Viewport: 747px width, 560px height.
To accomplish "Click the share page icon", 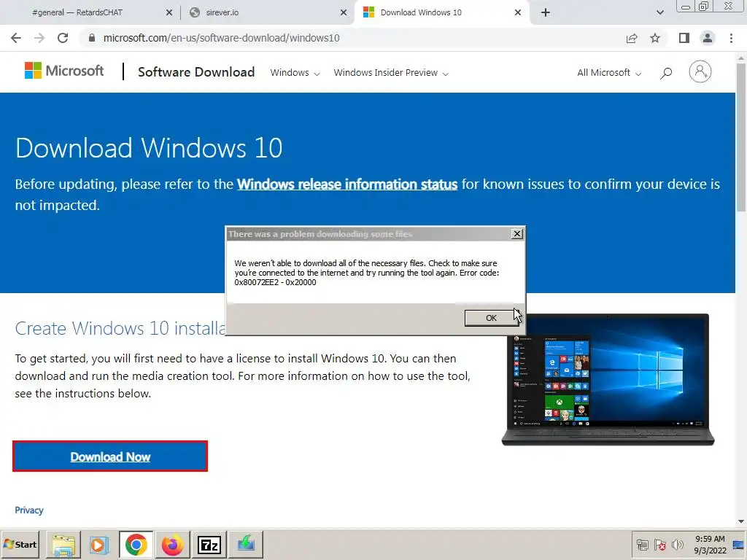I will 632,38.
